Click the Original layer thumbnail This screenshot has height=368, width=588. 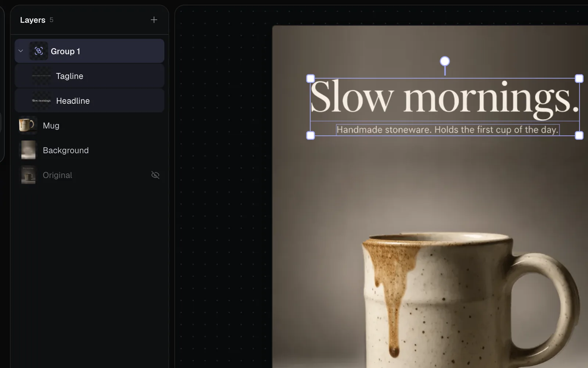pyautogui.click(x=28, y=175)
